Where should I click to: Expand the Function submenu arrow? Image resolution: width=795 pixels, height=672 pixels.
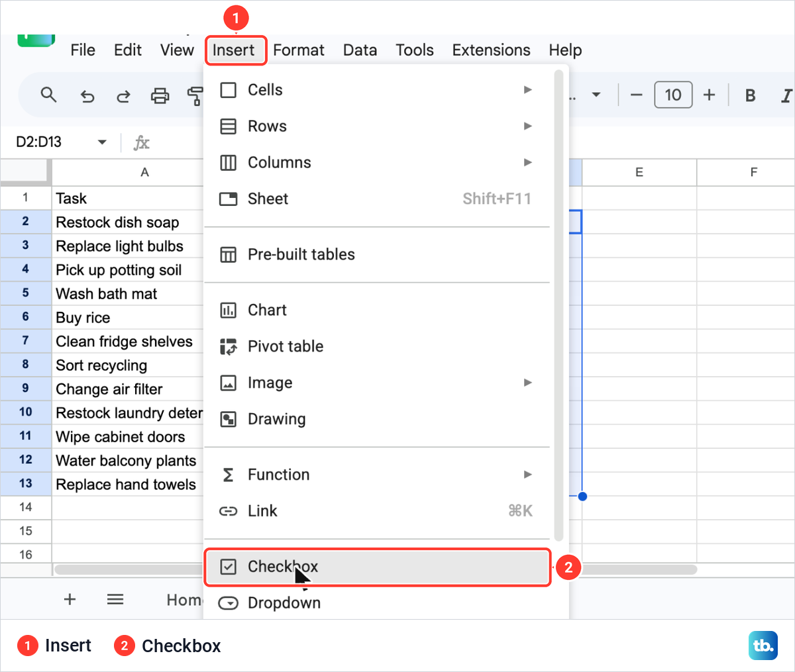point(527,475)
